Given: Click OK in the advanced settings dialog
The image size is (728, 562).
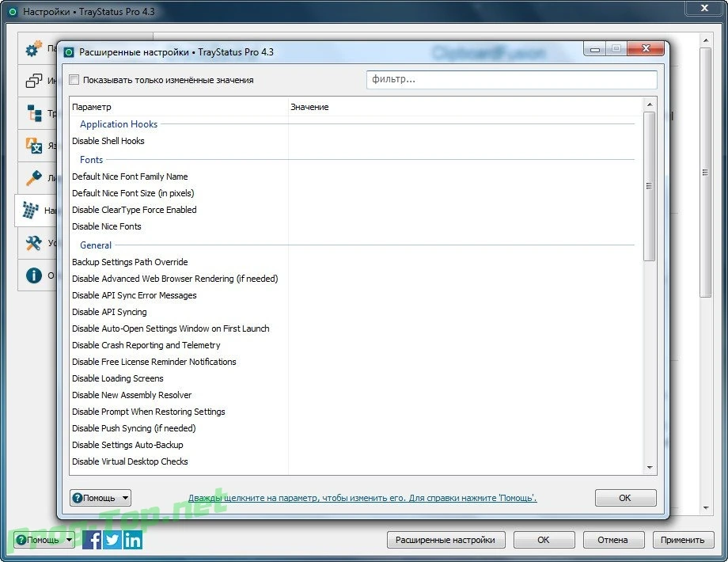Looking at the screenshot, I should [x=625, y=498].
